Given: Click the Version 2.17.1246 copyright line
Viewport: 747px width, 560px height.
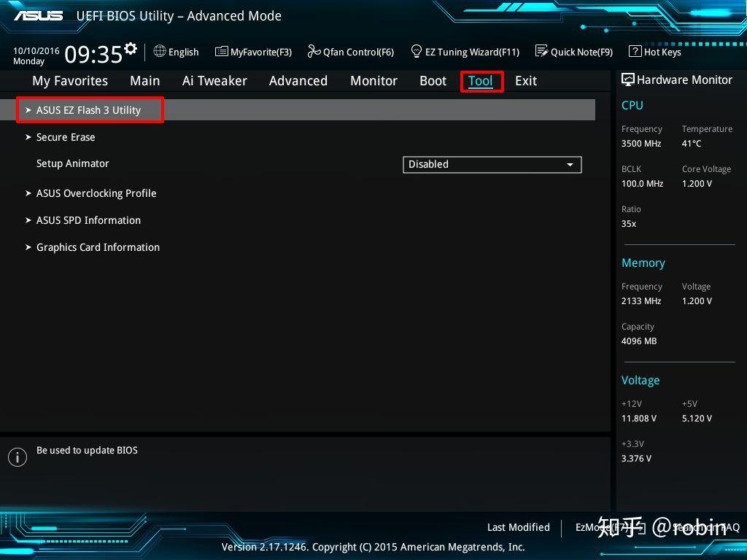Looking at the screenshot, I should [373, 547].
